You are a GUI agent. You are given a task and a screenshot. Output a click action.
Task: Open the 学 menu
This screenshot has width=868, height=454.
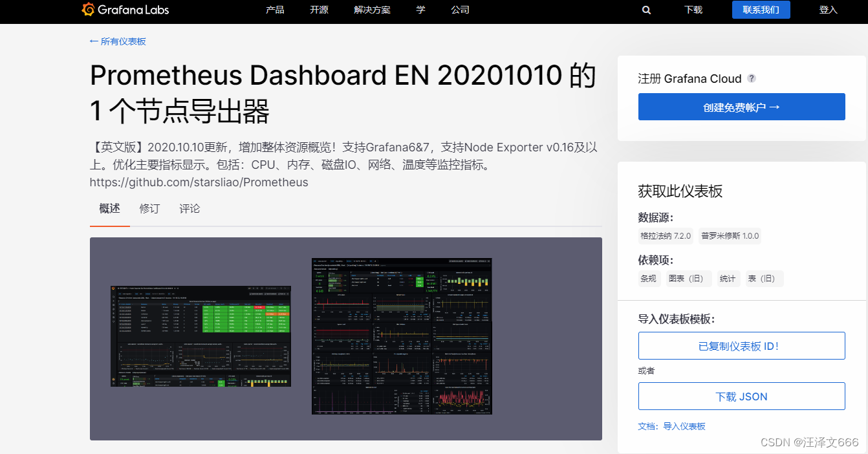coord(420,10)
